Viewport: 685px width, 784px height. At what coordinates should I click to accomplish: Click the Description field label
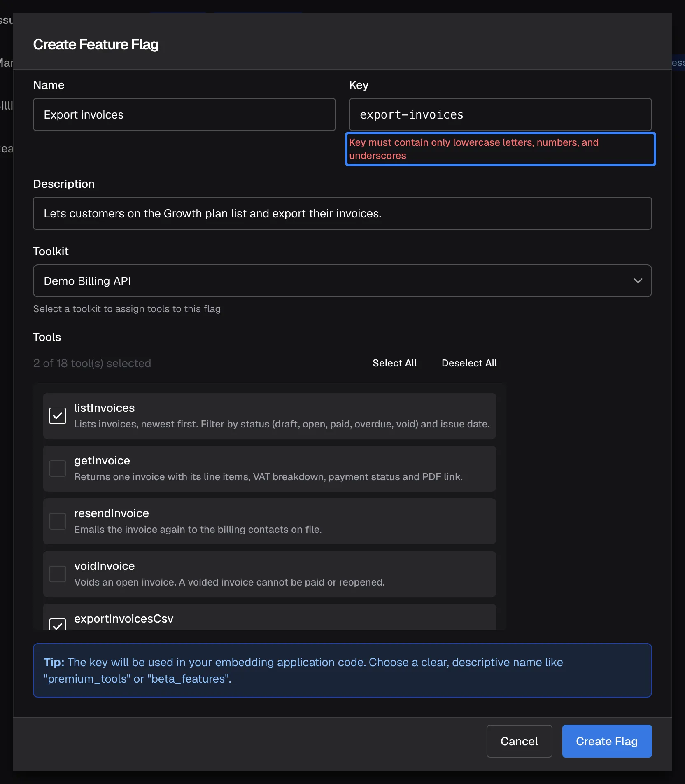64,184
